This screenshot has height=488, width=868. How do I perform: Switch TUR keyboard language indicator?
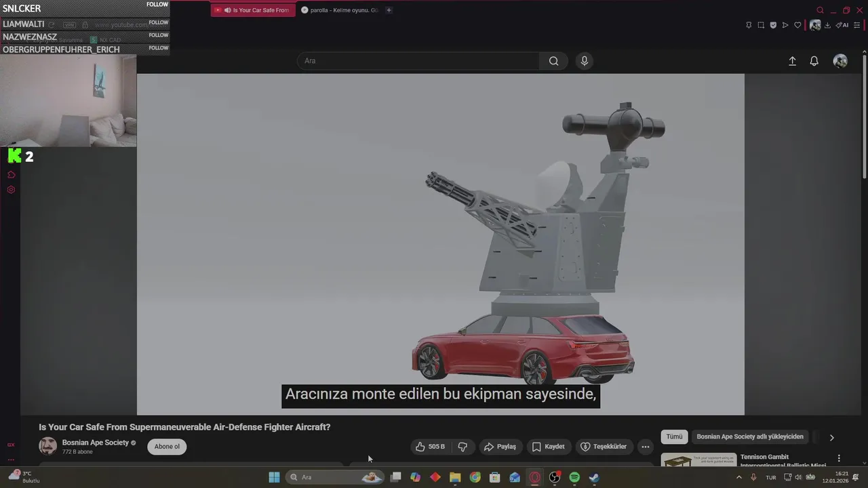coord(771,477)
